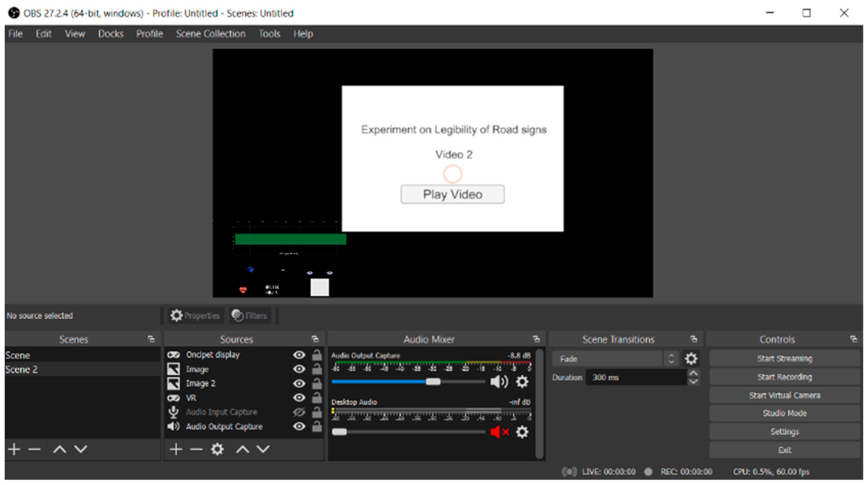Click the Start Recording button

(784, 377)
